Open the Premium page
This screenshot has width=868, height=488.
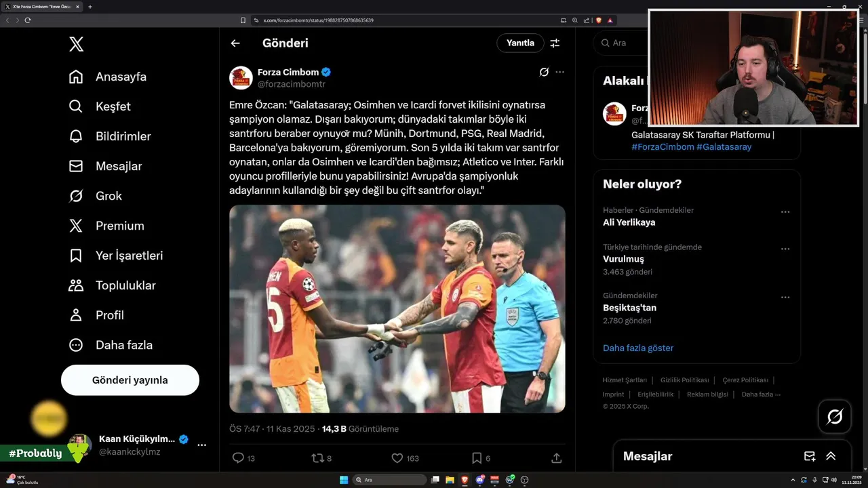[x=106, y=226]
